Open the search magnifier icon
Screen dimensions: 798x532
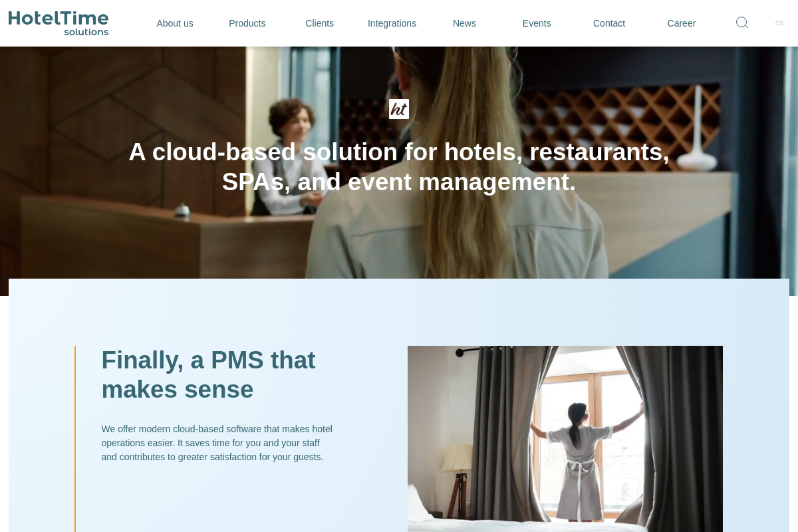click(742, 23)
